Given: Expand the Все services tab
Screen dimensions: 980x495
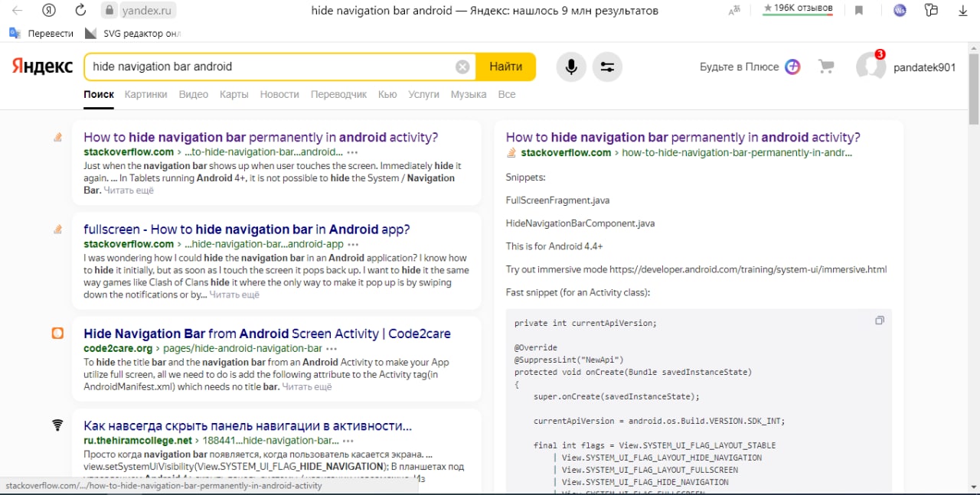Looking at the screenshot, I should (x=507, y=94).
